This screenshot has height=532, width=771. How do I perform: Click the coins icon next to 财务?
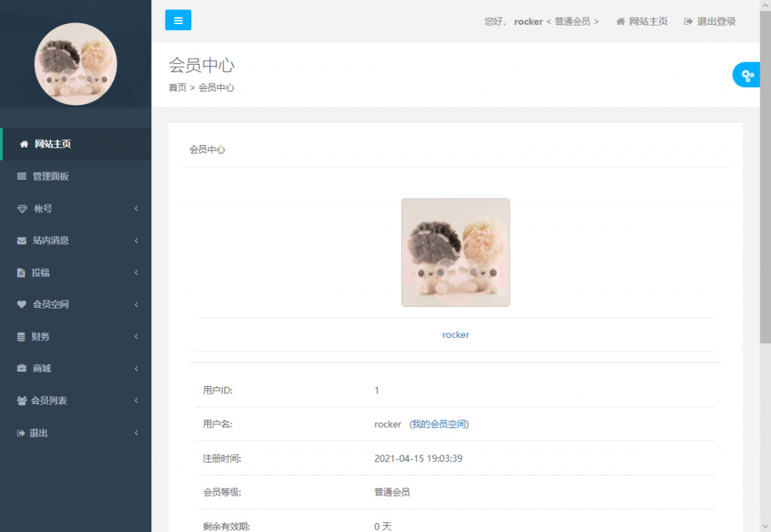pyautogui.click(x=21, y=337)
